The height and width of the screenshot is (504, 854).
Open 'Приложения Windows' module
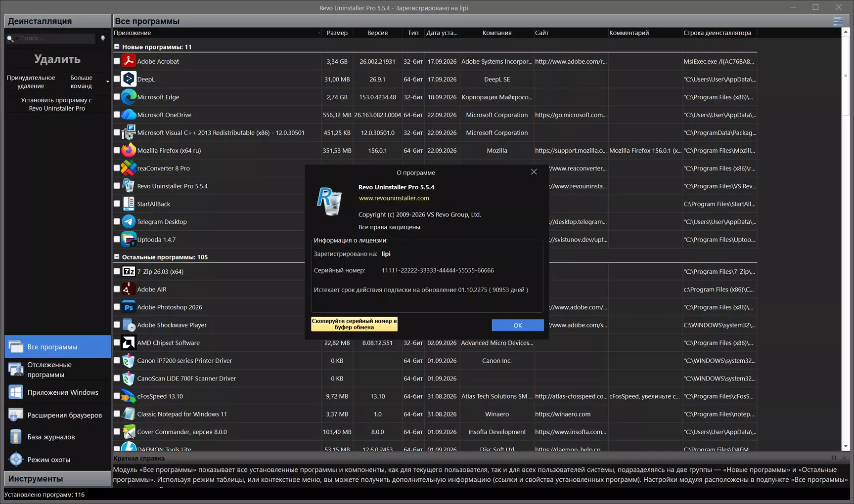point(57,392)
